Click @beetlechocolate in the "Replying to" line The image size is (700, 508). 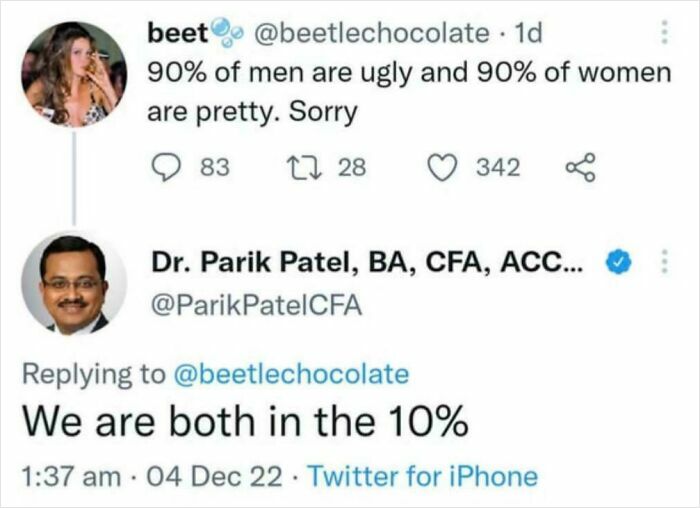(291, 375)
